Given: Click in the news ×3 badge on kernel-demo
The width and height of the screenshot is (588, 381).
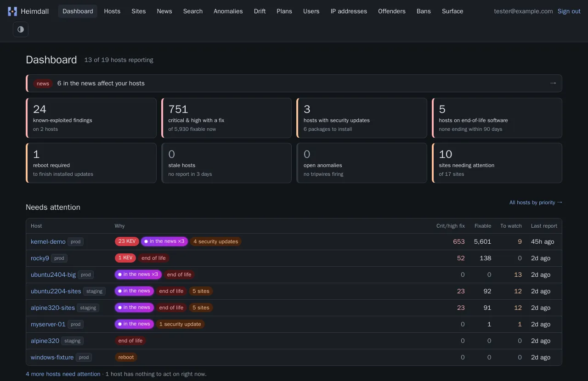Looking at the screenshot, I should [164, 241].
